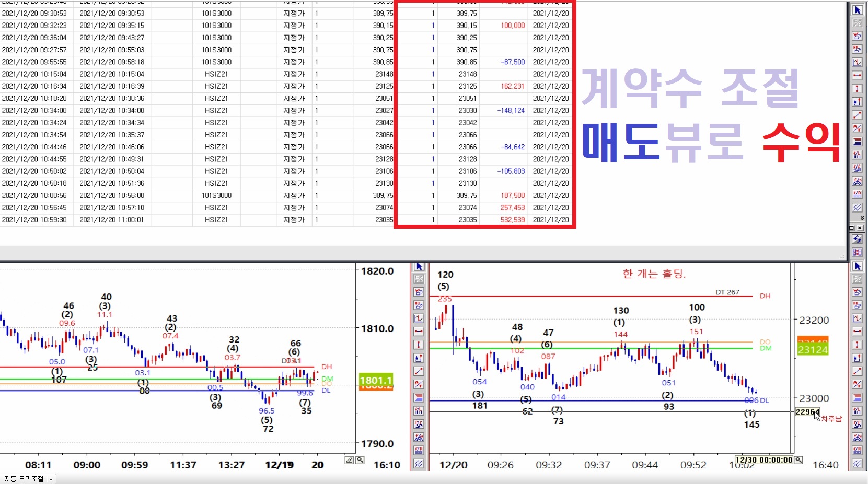Select the vertical line tool between the charts
The height and width of the screenshot is (484, 868).
pyautogui.click(x=419, y=345)
